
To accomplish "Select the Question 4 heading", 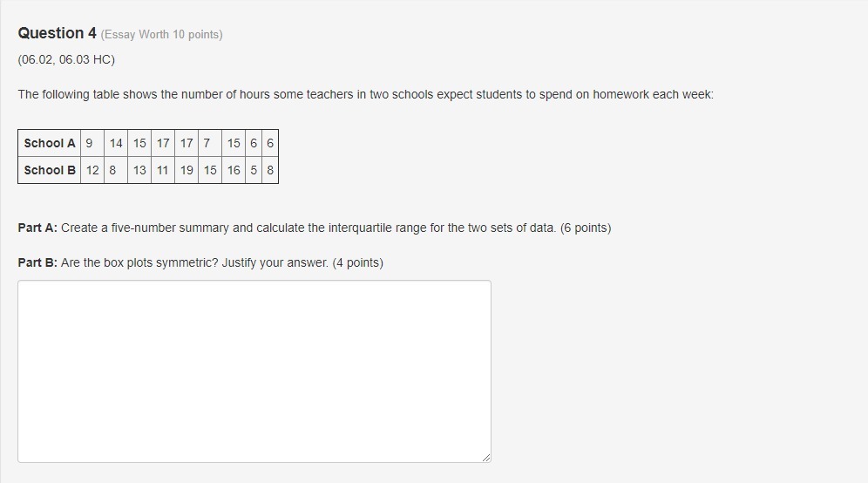I will point(57,33).
